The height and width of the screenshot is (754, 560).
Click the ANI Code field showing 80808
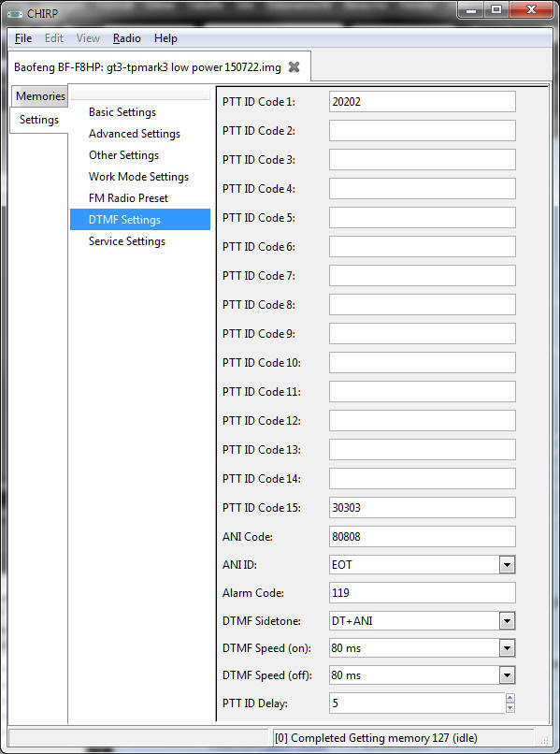(422, 537)
